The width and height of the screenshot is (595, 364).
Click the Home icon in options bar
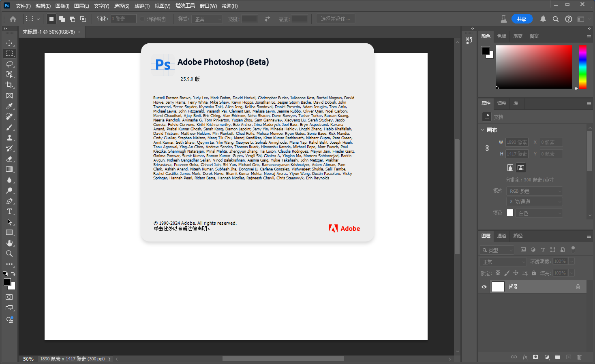click(x=13, y=19)
